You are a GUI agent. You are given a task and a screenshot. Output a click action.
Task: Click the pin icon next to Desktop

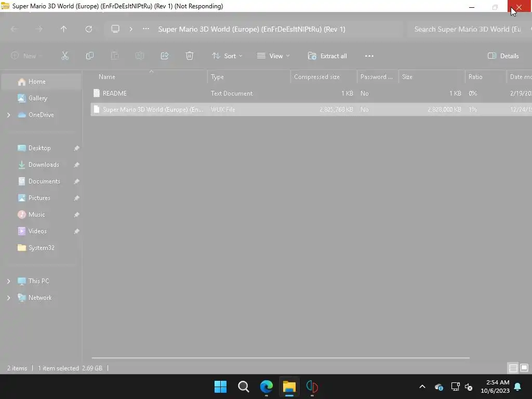pyautogui.click(x=77, y=148)
